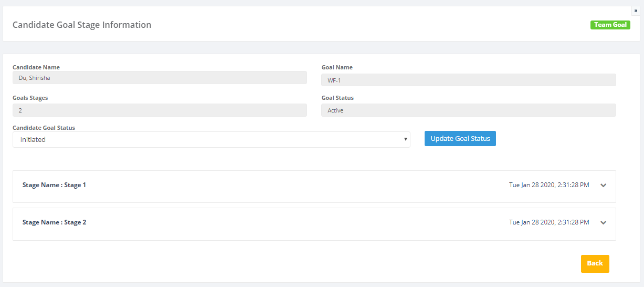
Task: Click the Candidate Name field showing Du, Shirisha
Action: 160,78
